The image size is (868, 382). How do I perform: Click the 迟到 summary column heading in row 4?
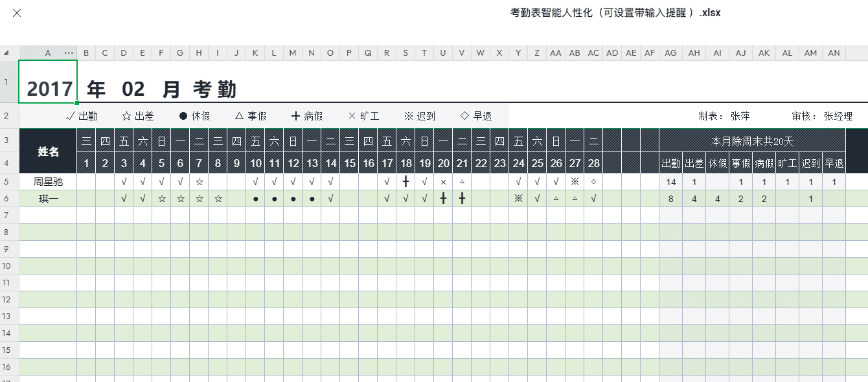point(810,163)
